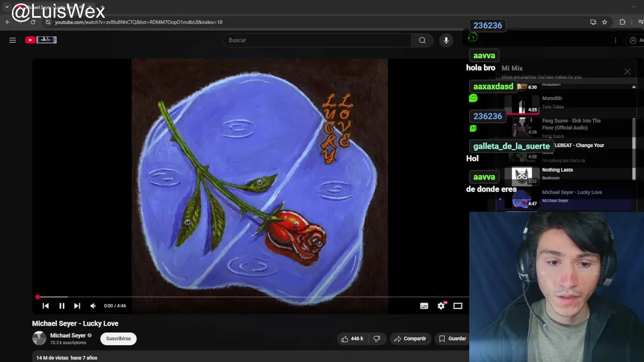The image size is (644, 362).
Task: Open the tab search dropdown arrow
Action: tap(7, 7)
